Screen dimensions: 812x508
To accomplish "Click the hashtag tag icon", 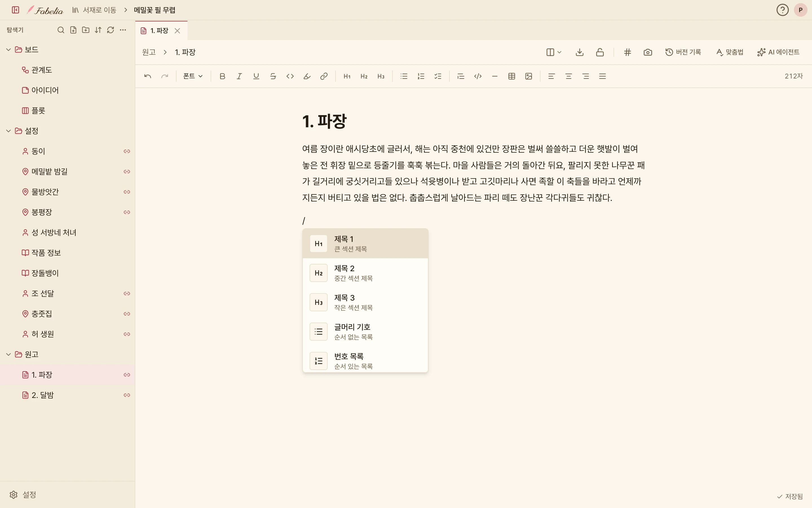I will [x=627, y=52].
